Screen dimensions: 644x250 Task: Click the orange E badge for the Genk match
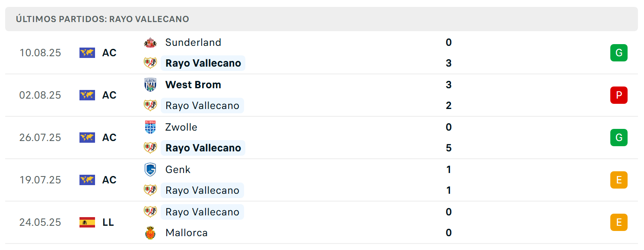point(619,180)
